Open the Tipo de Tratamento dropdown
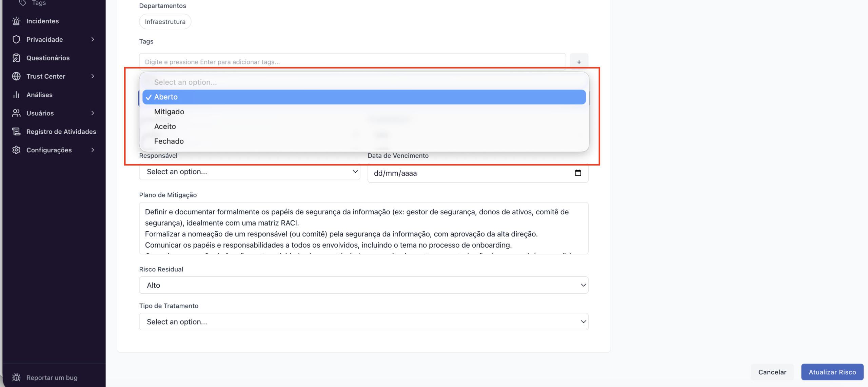Viewport: 868px width, 387px height. (x=363, y=322)
